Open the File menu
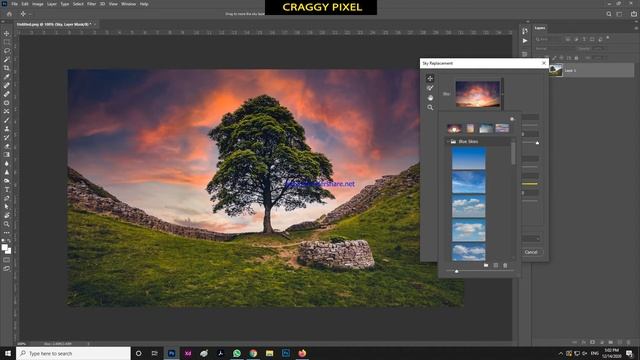This screenshot has height=360, width=640. pos(14,4)
